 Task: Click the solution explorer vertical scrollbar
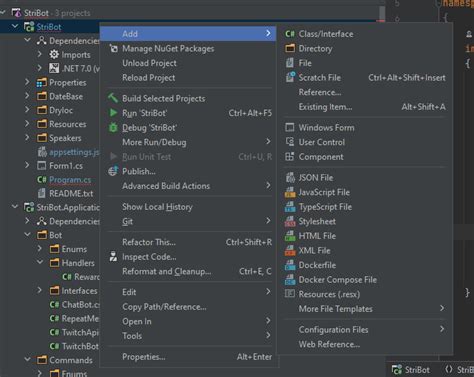coord(382,13)
